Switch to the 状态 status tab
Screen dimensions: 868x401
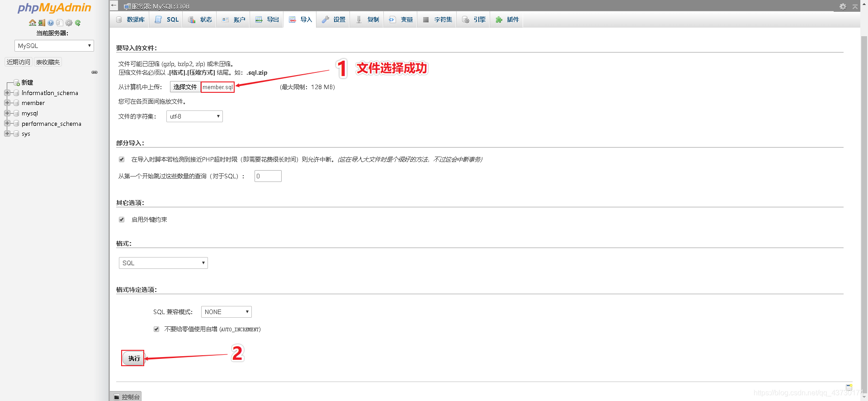click(200, 19)
